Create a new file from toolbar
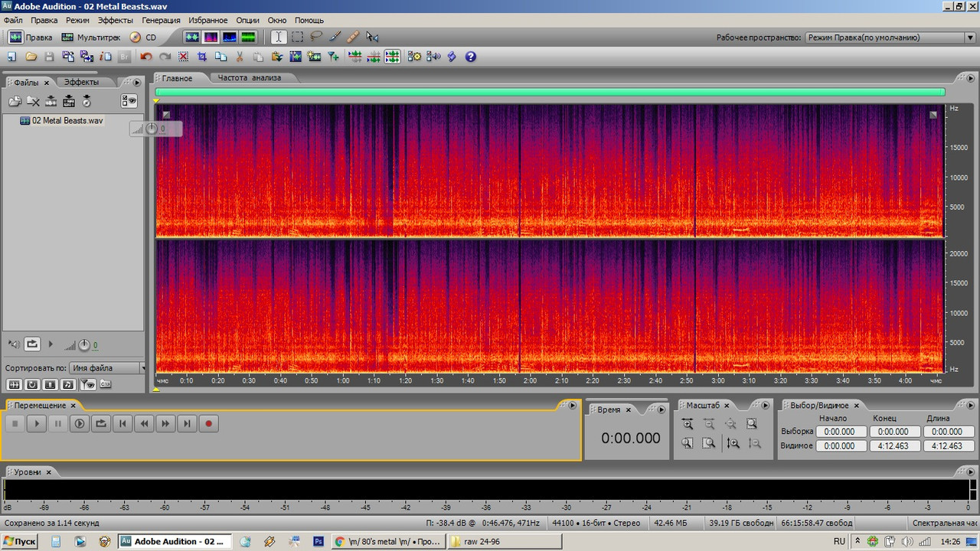 click(x=12, y=57)
